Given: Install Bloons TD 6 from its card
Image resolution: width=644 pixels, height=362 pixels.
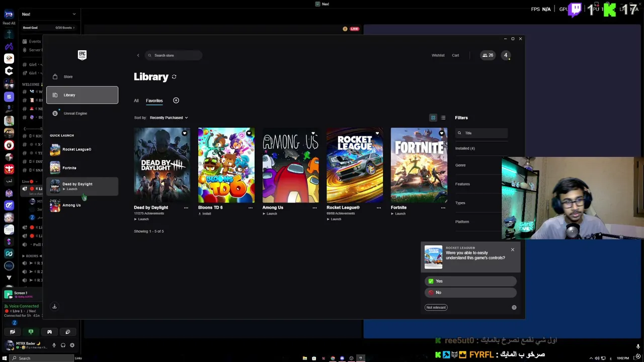Looking at the screenshot, I should coord(205,214).
